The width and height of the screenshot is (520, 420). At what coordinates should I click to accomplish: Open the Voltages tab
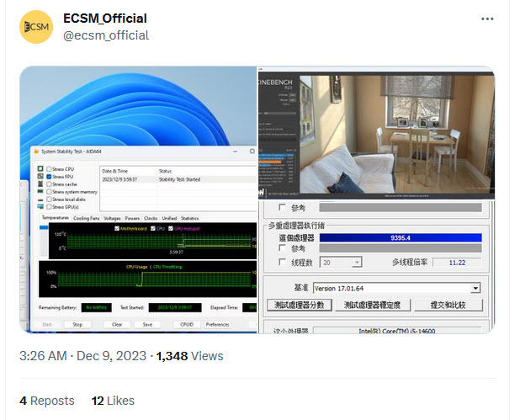(x=112, y=218)
